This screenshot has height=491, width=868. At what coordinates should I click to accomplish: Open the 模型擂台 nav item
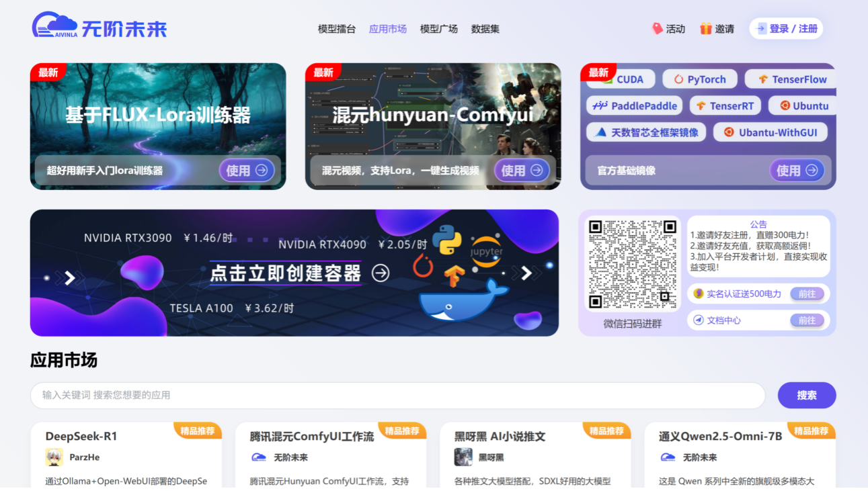pyautogui.click(x=337, y=29)
